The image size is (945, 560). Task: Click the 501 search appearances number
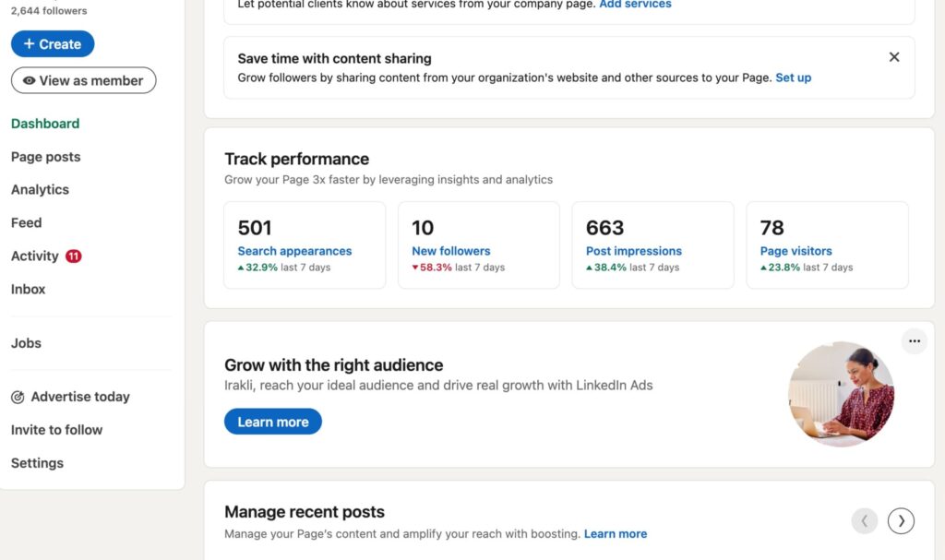pos(255,228)
